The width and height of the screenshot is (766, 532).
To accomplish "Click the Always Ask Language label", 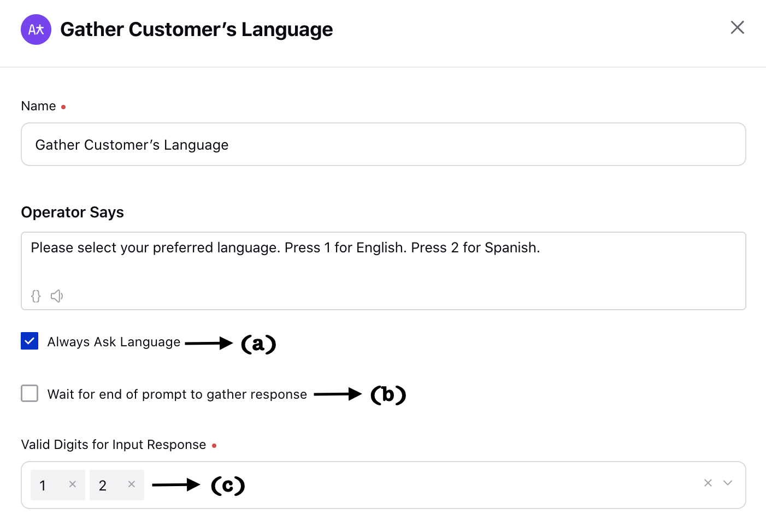I will (x=114, y=342).
